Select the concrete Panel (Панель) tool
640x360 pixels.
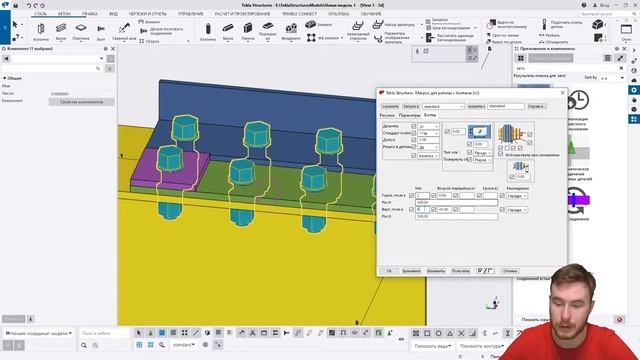(x=248, y=31)
